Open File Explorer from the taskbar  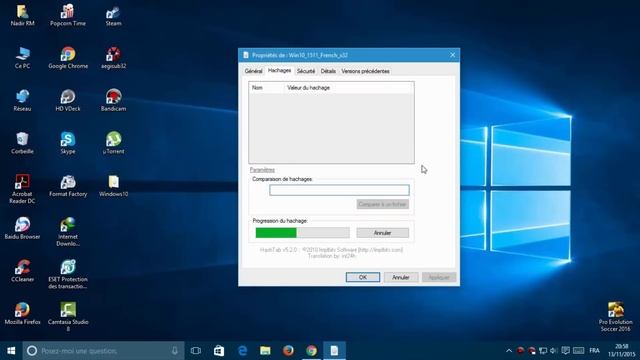click(x=265, y=351)
